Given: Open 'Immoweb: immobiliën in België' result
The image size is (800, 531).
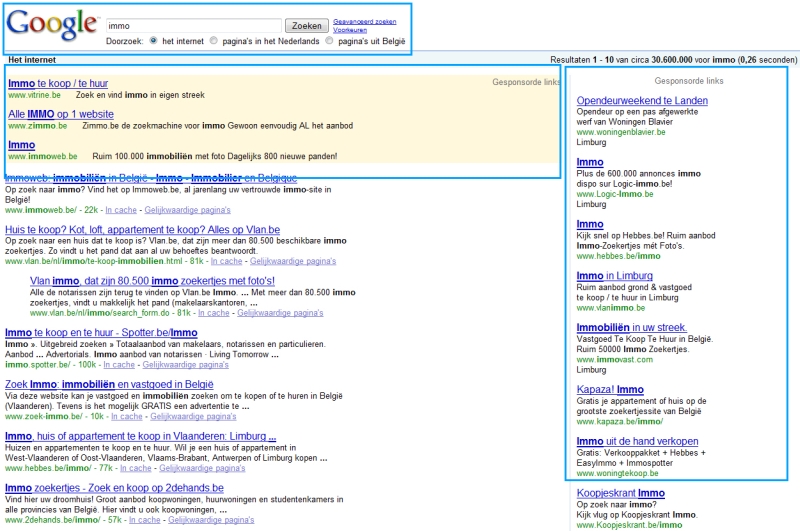Looking at the screenshot, I should tap(151, 178).
